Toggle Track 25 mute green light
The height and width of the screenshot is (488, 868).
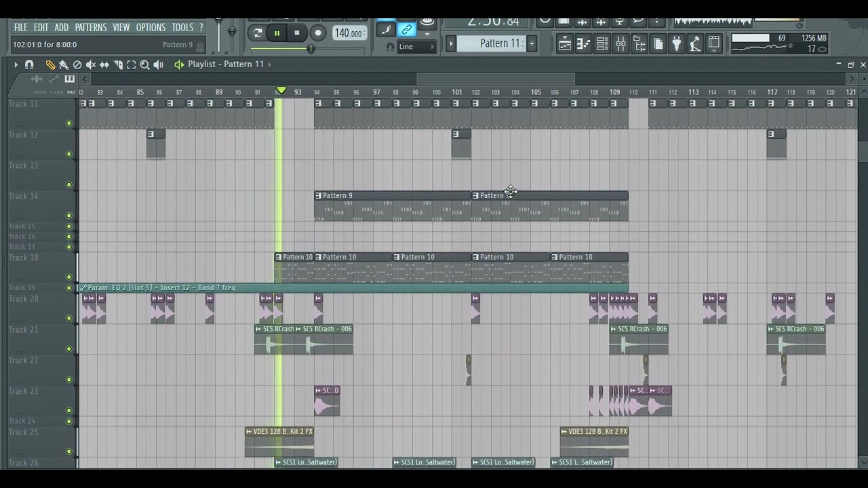coord(68,451)
